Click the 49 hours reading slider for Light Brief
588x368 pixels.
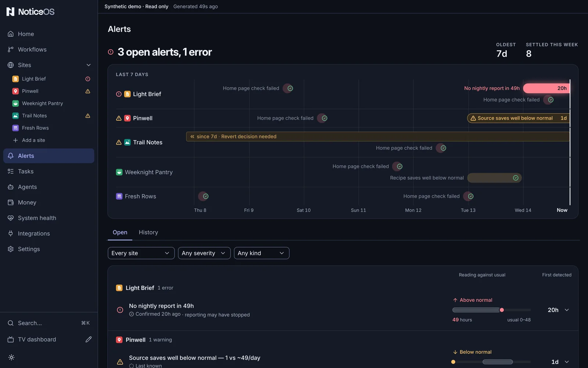[491, 310]
